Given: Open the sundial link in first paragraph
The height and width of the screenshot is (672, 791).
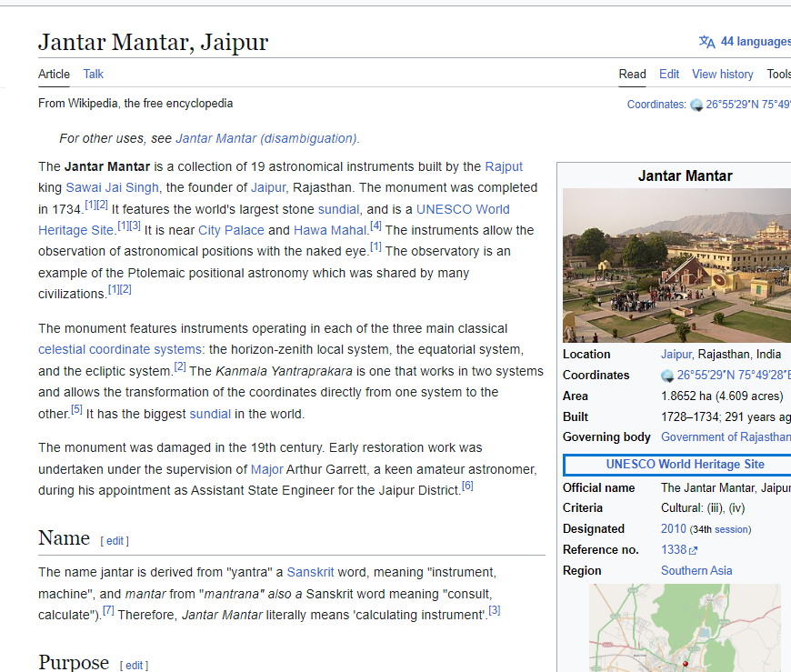Looking at the screenshot, I should coord(338,209).
